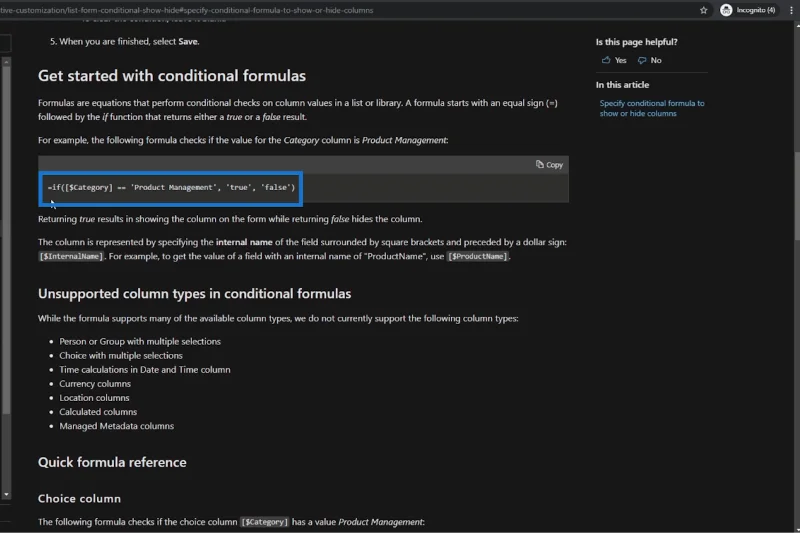Click the left sidebar scrollbar down arrow
Viewport: 800px width, 533px height.
pyautogui.click(x=6, y=494)
